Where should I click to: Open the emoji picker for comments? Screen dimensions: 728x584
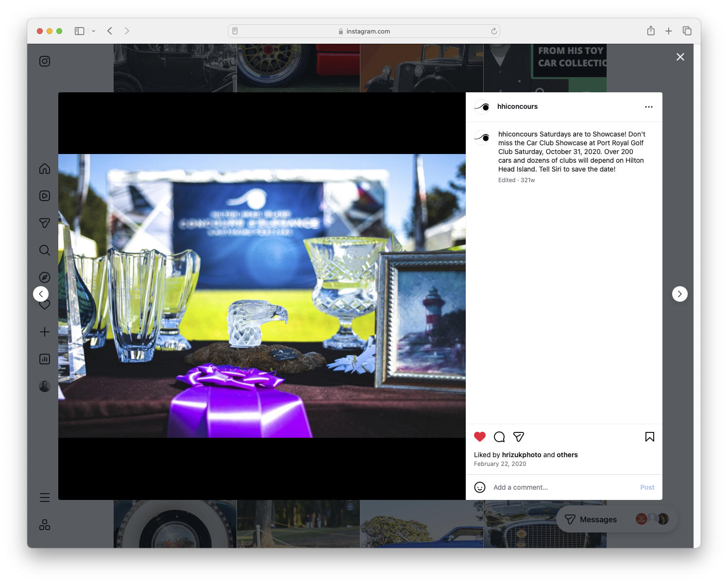click(x=480, y=487)
